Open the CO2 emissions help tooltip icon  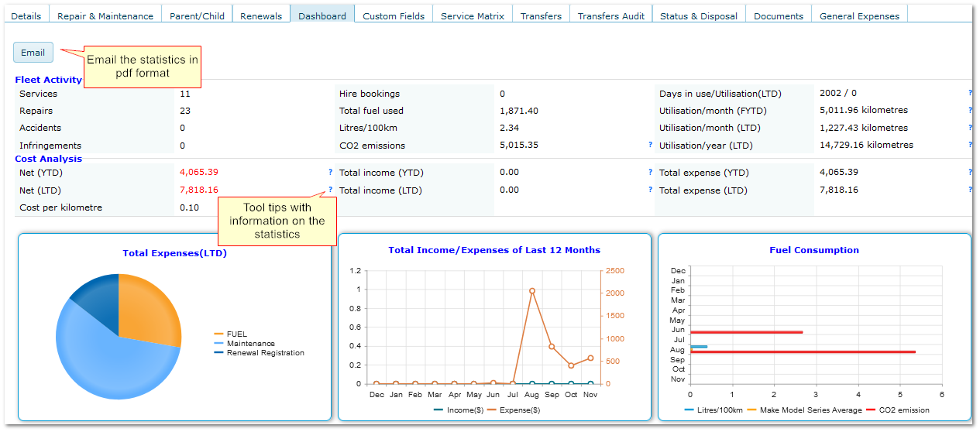pos(650,145)
